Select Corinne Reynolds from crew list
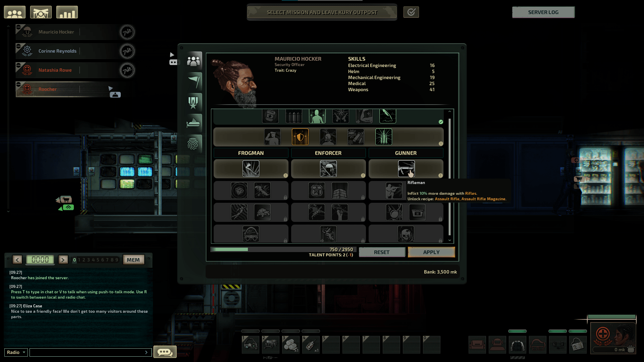The width and height of the screenshot is (644, 362). (57, 51)
